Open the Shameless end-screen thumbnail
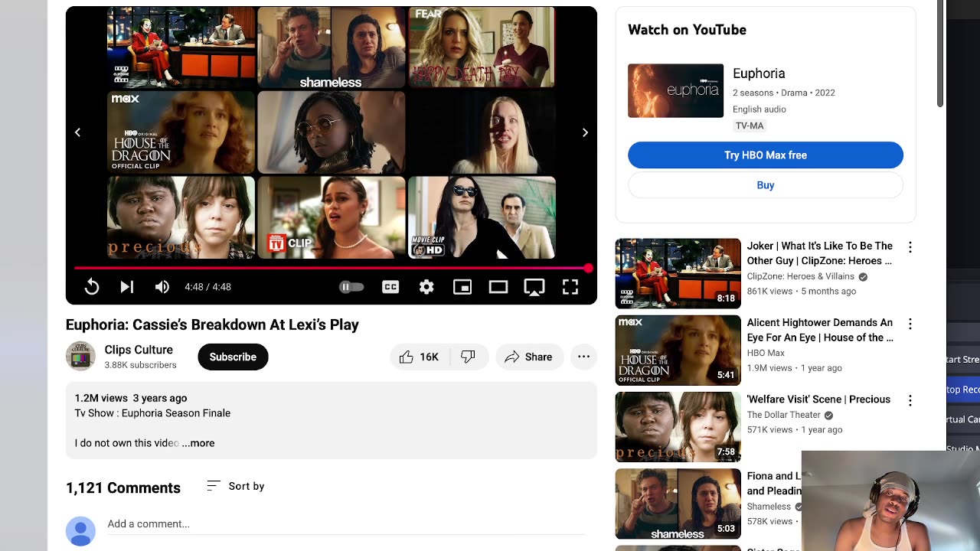 coord(331,47)
